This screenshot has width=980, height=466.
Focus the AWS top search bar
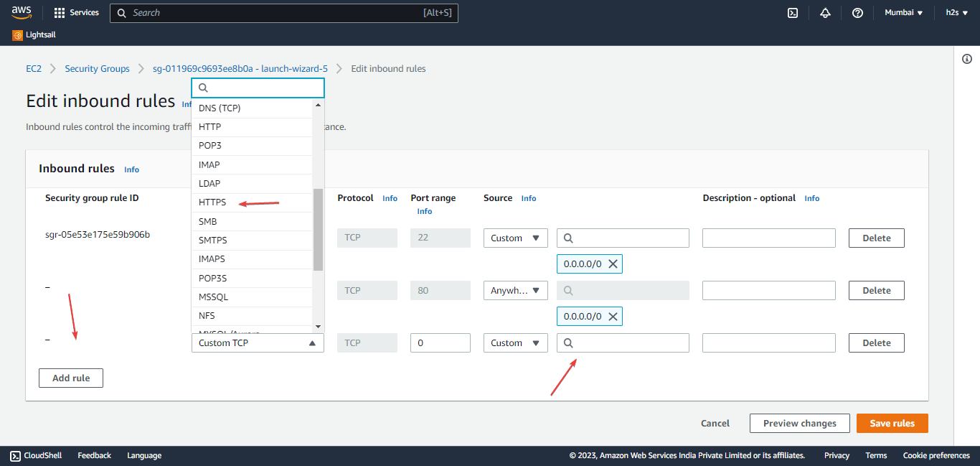pyautogui.click(x=283, y=13)
